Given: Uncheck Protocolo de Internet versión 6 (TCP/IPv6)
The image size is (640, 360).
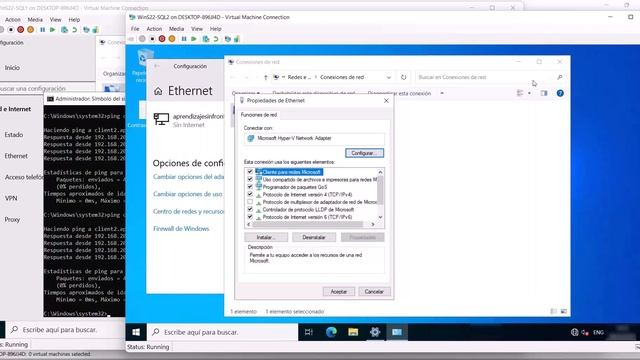Looking at the screenshot, I should tap(250, 217).
